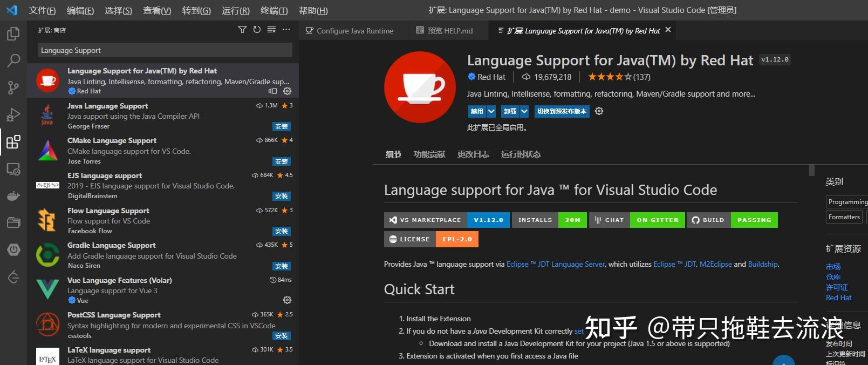Viewport: 868px width, 365px height.
Task: Click the filter extensions funnel icon
Action: coord(242,30)
